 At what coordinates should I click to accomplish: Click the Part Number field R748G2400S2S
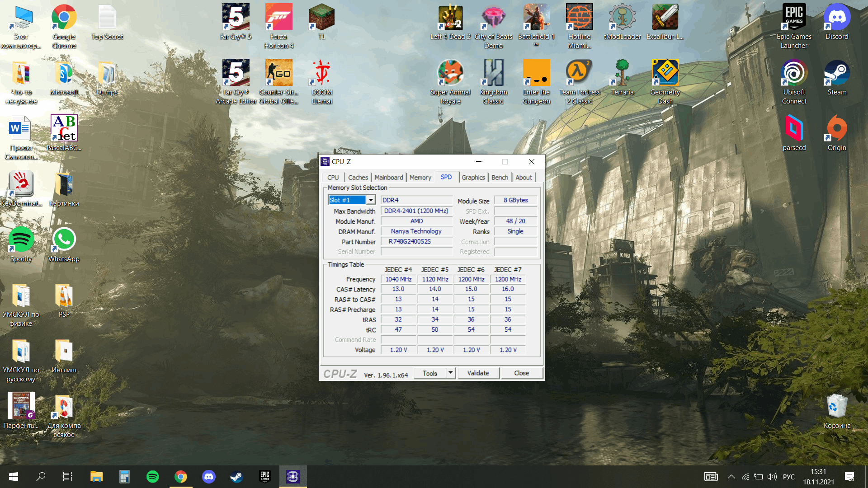coord(416,242)
